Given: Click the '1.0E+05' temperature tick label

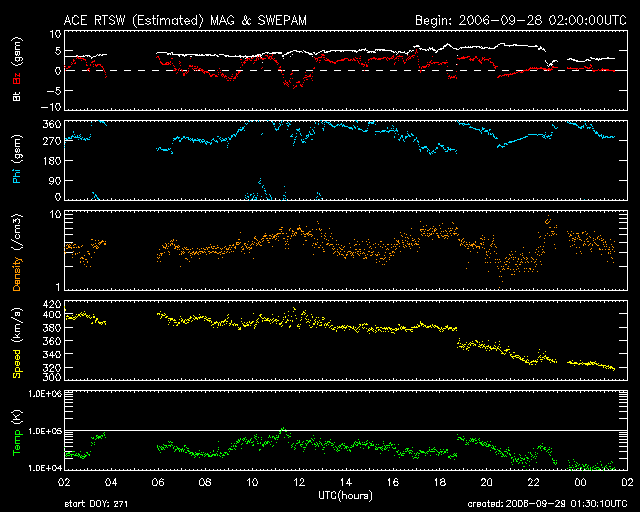Looking at the screenshot, I should (x=45, y=431).
